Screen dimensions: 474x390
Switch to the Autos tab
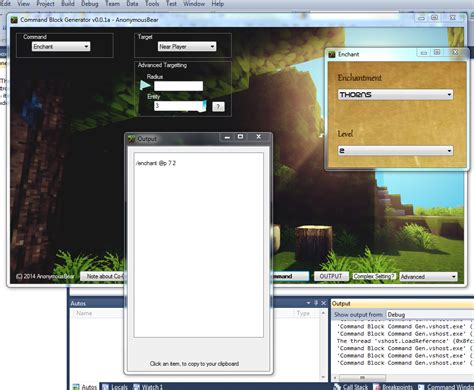85,387
